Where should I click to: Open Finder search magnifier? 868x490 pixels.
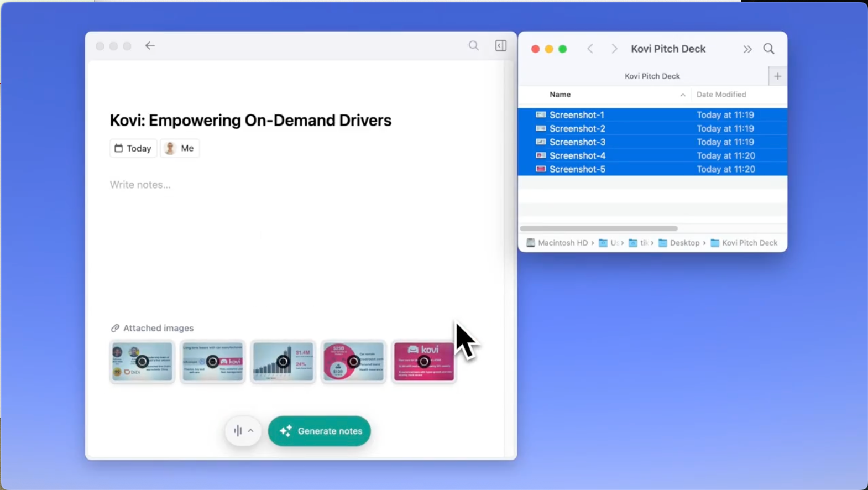point(768,49)
